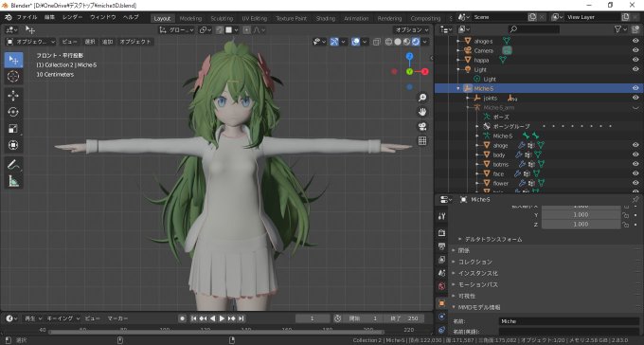Open the オプション dropdown

pos(412,29)
